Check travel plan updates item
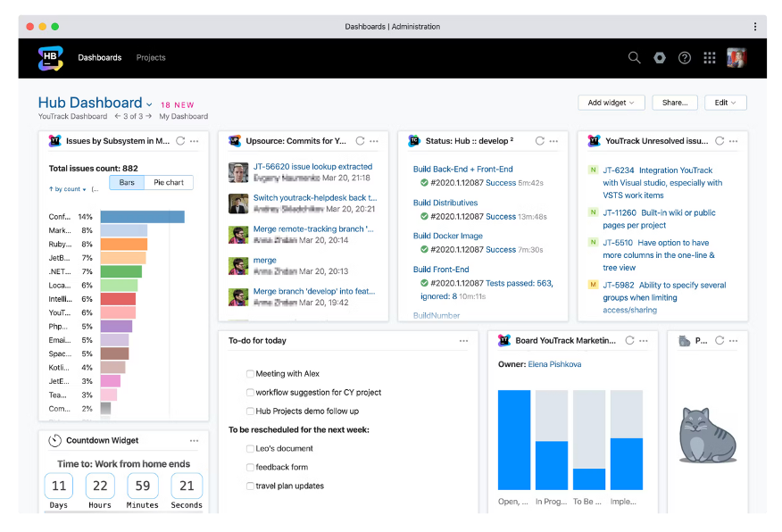Viewport: 782px width, 532px height. (250, 486)
